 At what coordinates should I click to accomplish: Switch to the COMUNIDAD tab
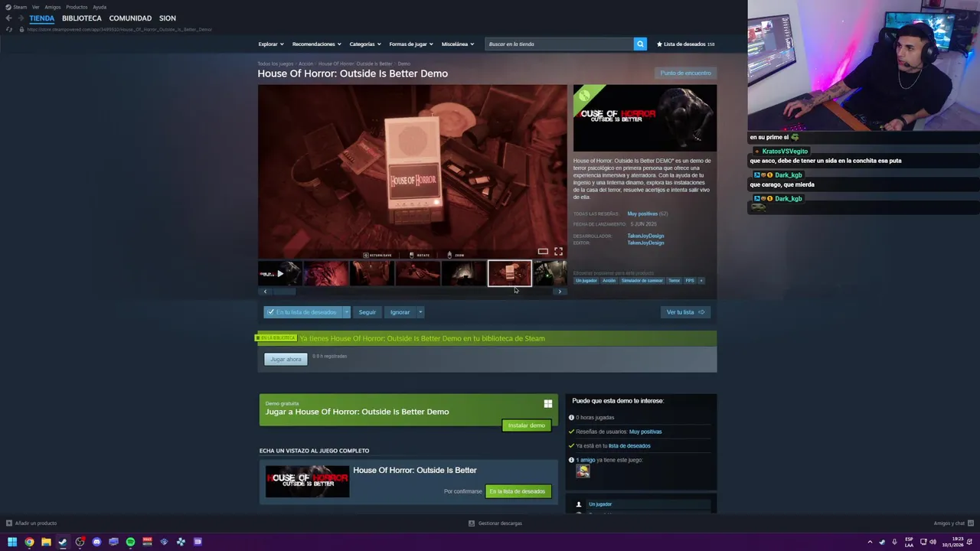pyautogui.click(x=130, y=18)
